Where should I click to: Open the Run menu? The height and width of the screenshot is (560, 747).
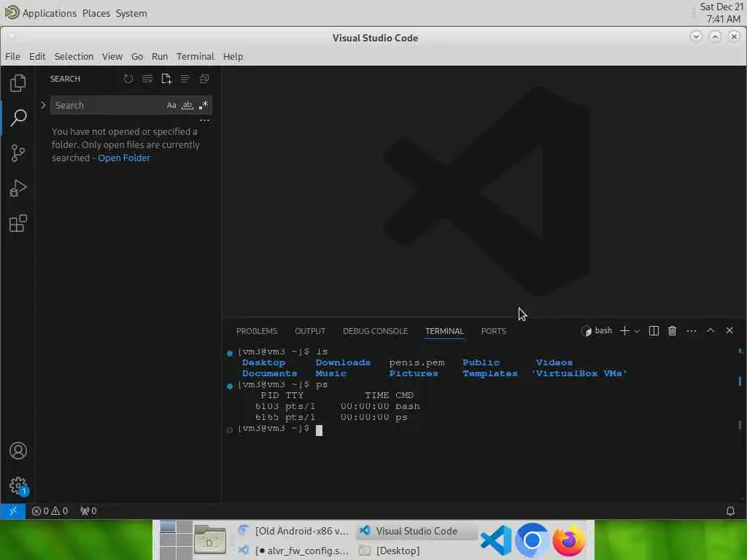coord(160,56)
